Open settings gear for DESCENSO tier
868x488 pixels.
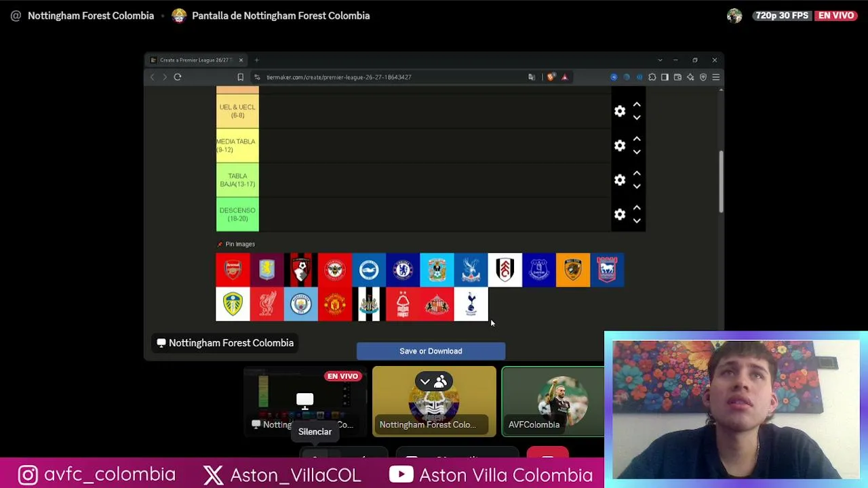(x=620, y=214)
